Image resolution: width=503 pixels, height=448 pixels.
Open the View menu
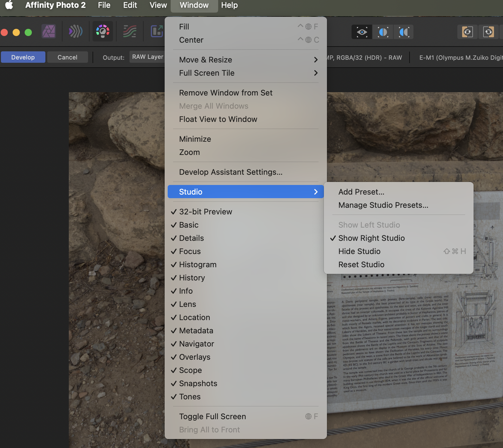coord(158,5)
